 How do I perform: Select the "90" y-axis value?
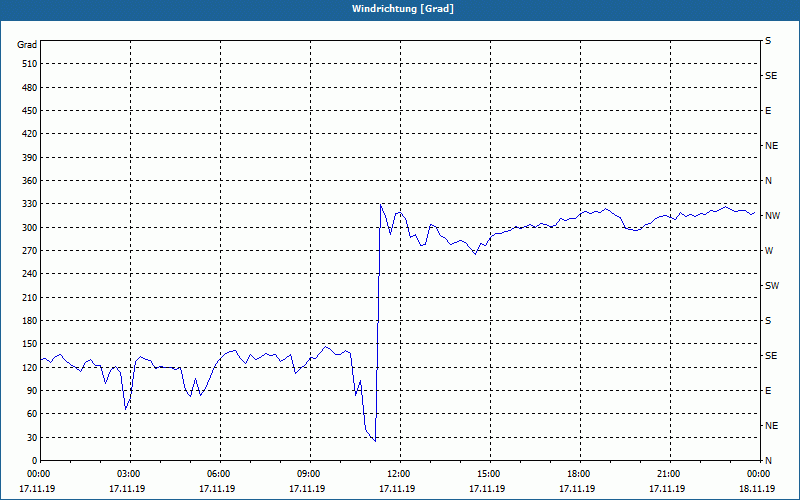click(x=32, y=391)
